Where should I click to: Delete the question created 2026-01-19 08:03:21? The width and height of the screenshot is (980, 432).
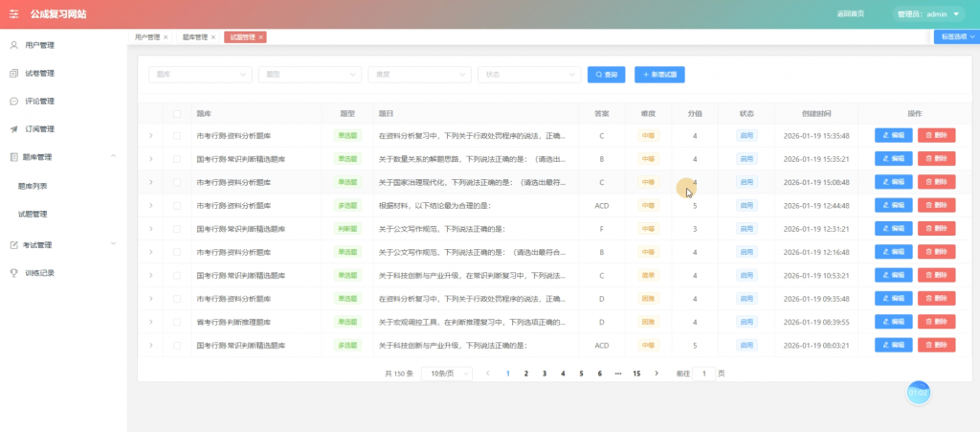point(936,345)
